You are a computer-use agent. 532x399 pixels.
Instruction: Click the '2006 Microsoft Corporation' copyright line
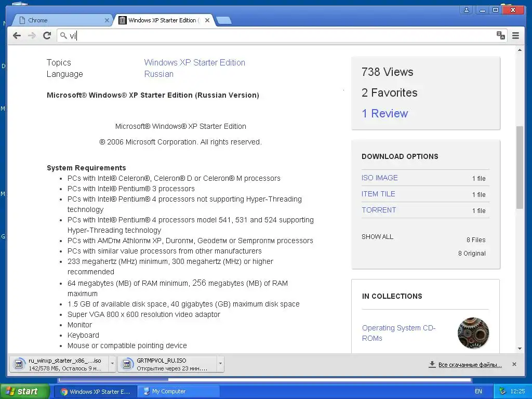[x=180, y=142]
